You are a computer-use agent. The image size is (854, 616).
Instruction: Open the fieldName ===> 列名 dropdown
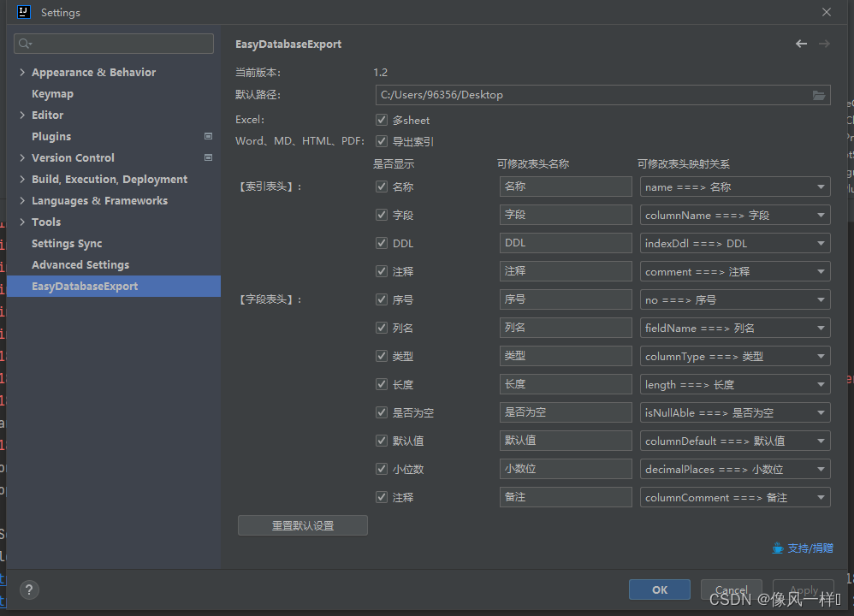click(735, 328)
